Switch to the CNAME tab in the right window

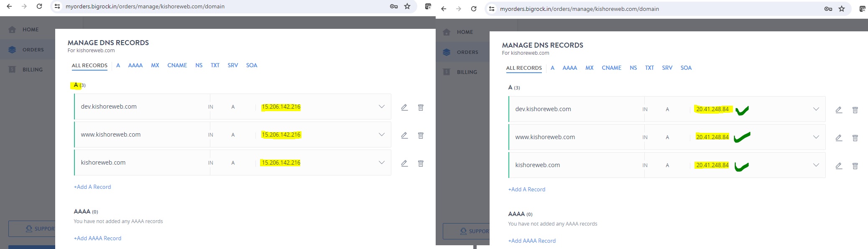[x=611, y=68]
